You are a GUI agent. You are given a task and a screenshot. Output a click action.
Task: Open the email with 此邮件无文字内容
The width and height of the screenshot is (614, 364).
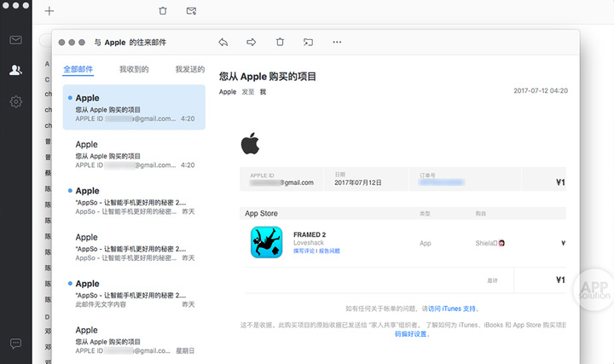(134, 293)
